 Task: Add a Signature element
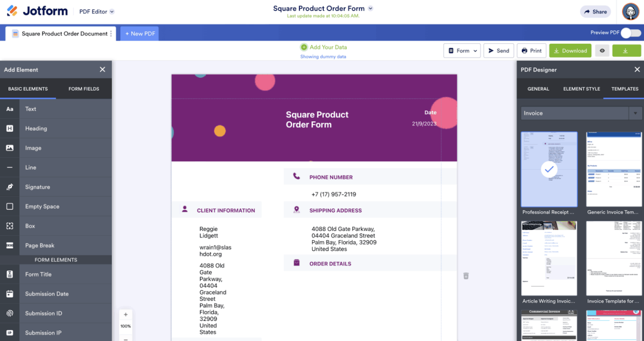pos(37,187)
